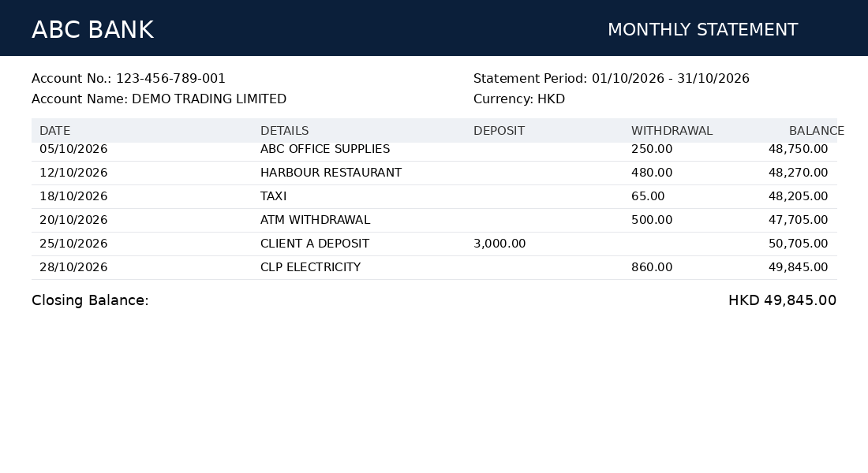The image size is (868, 473).
Task: Click the DATE column header
Action: pos(54,131)
